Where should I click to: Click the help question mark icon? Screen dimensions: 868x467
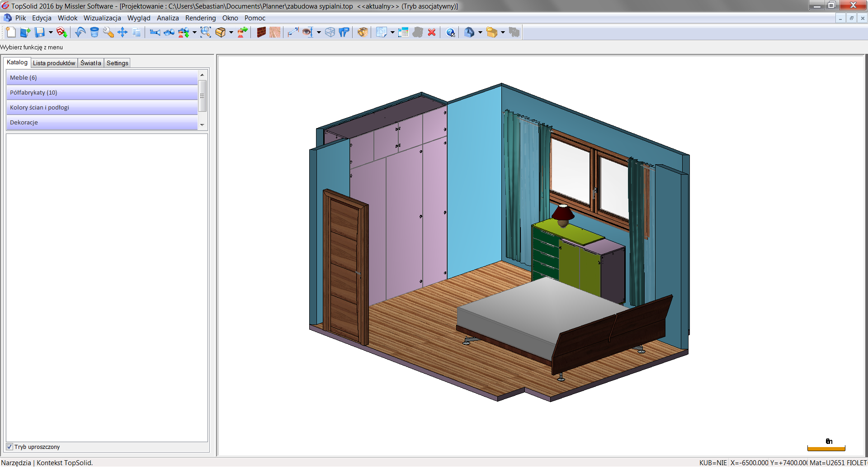[x=451, y=32]
